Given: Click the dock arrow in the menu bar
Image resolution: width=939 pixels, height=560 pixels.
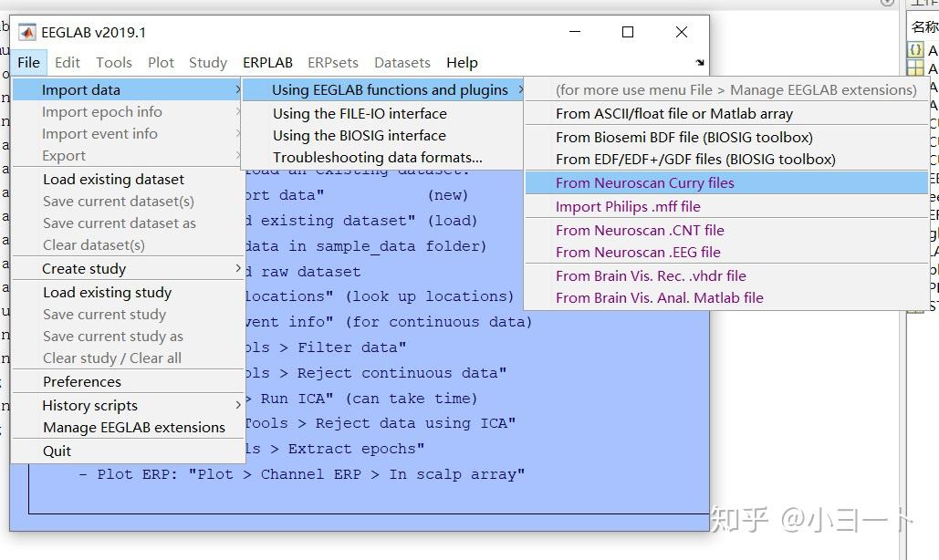Looking at the screenshot, I should [700, 63].
